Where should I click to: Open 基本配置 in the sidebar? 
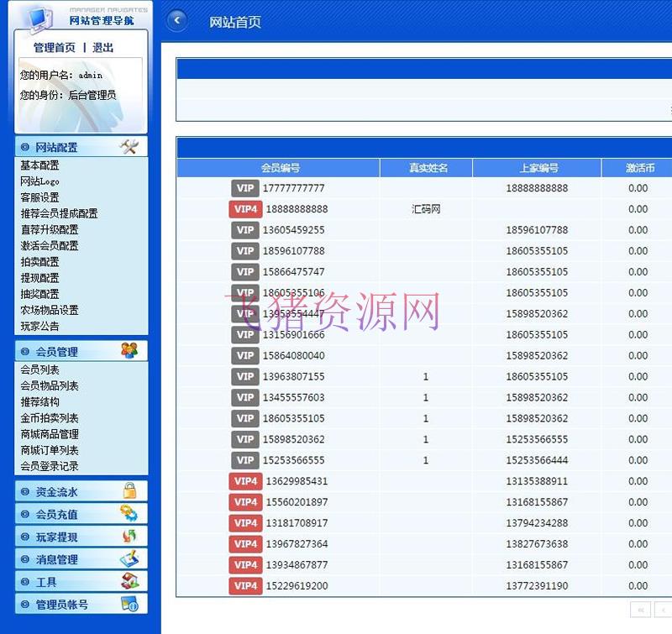pos(39,165)
